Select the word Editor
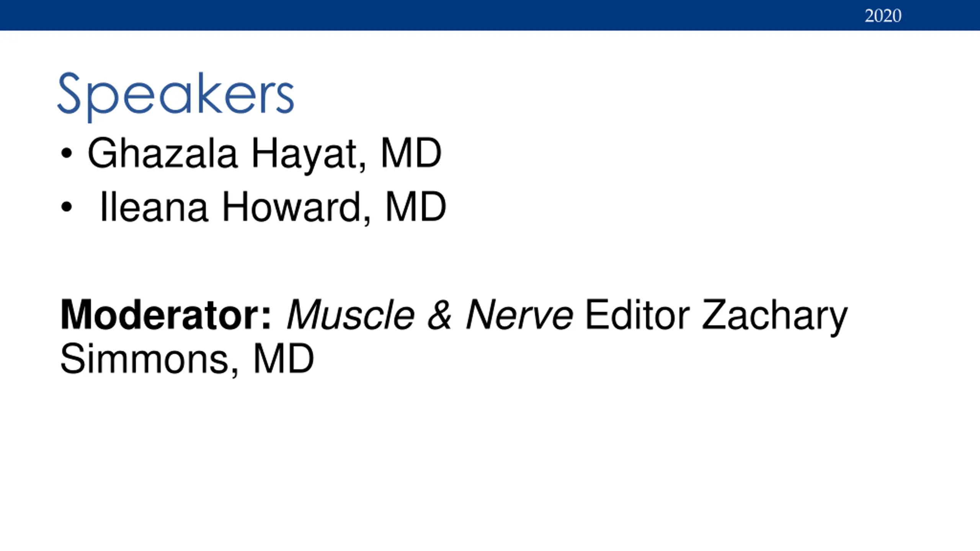Screen dimensions: 980x551 click(x=637, y=315)
